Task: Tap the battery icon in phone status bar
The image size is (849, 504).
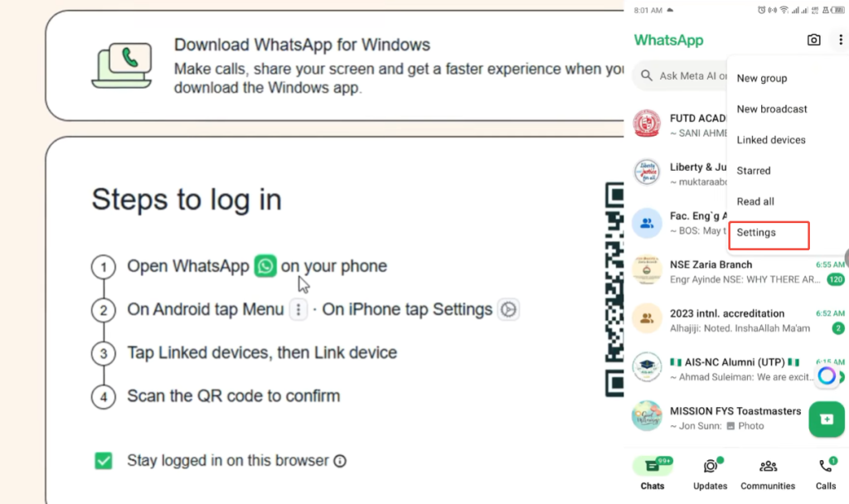Action: click(x=839, y=10)
